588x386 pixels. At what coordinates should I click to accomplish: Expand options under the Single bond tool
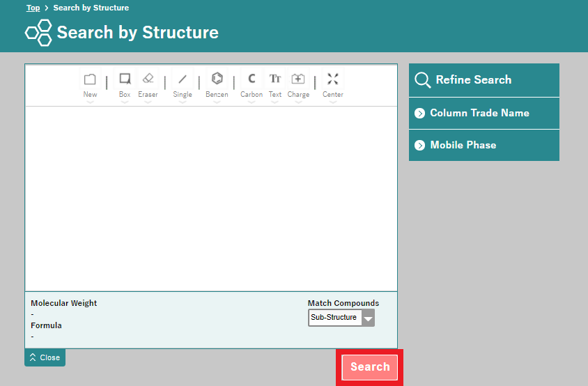pos(183,102)
